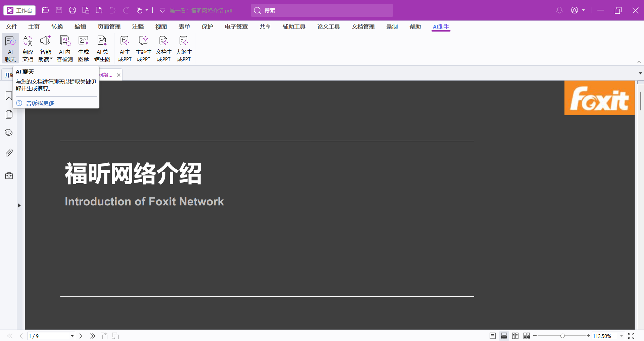Collapse the ribbon

(x=639, y=62)
